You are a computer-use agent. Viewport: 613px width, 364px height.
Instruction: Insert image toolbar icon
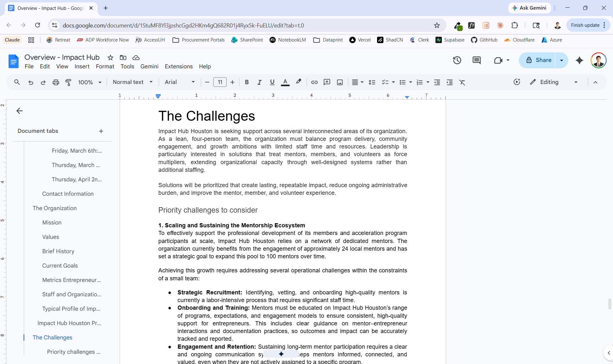(x=340, y=82)
